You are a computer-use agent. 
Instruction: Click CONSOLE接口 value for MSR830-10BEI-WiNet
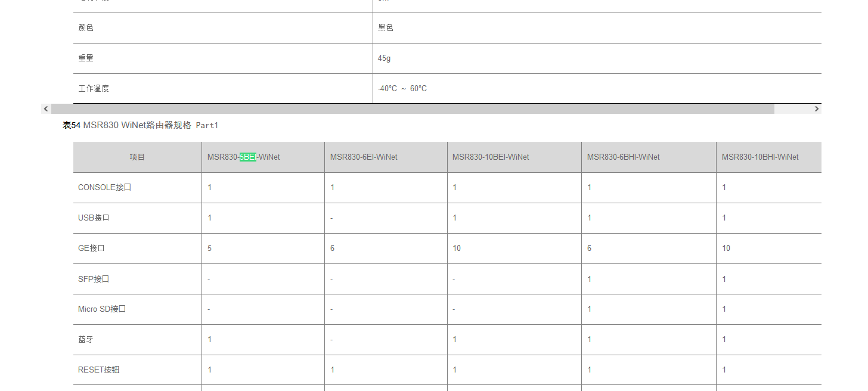[x=454, y=188]
